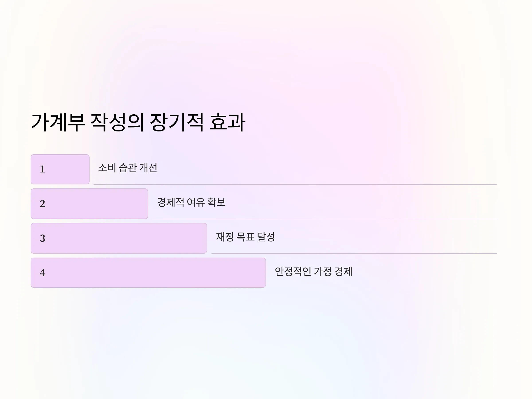Image resolution: width=532 pixels, height=399 pixels.
Task: Click the number 4 in the longest box
Action: [x=42, y=273]
